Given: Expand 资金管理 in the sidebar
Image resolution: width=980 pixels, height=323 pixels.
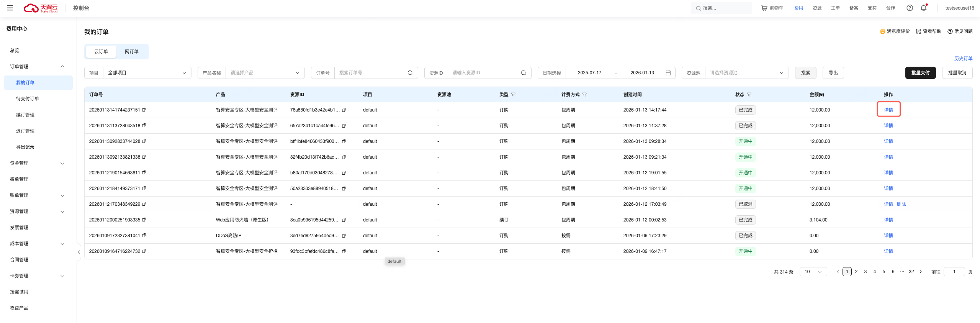Looking at the screenshot, I should pos(37,163).
